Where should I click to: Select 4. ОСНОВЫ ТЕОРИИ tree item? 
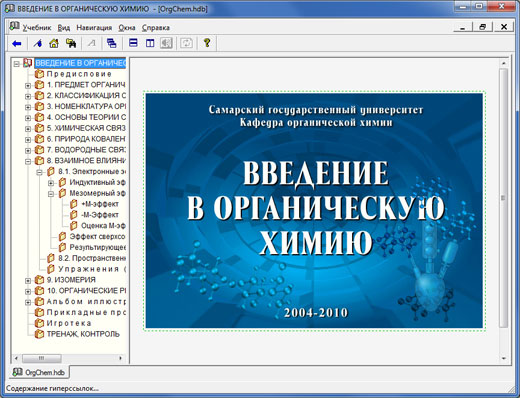click(86, 117)
